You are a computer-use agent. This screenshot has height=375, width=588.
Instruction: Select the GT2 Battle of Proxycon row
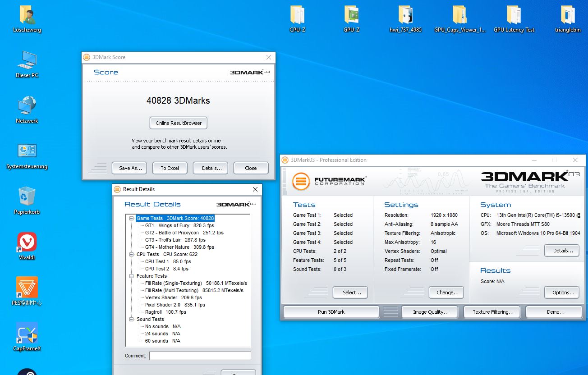(x=184, y=233)
